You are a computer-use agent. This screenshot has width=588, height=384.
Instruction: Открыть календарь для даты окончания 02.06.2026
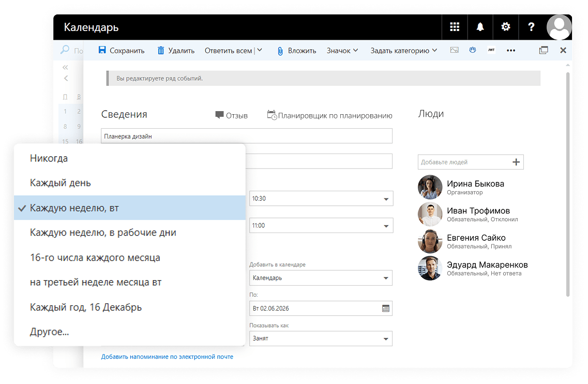point(385,308)
